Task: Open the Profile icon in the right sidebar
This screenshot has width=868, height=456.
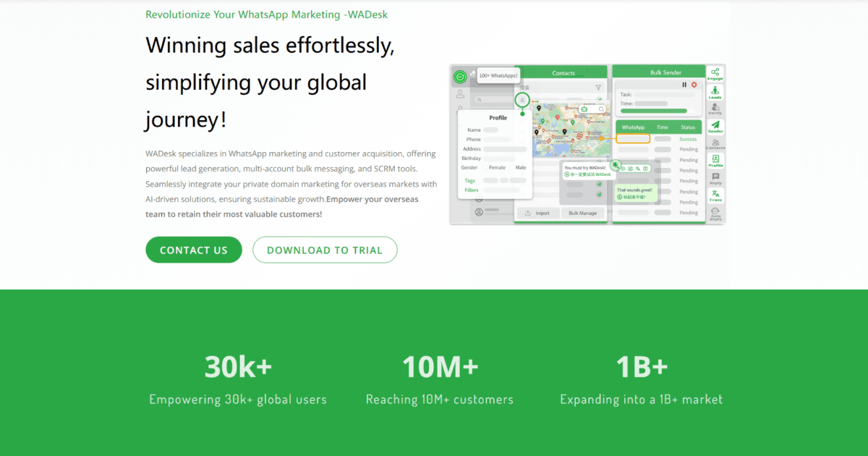Action: pos(715,161)
